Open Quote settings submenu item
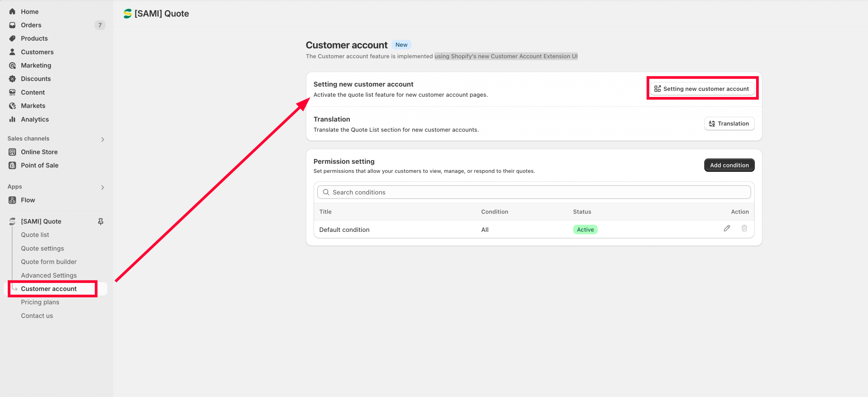Screen dimensions: 868x397 (x=42, y=249)
